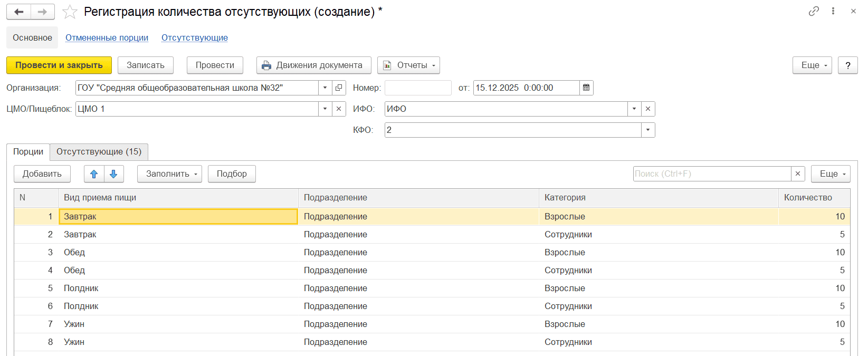Screen dimensions: 868x356
Task: Click the back navigation arrow
Action: [x=19, y=12]
